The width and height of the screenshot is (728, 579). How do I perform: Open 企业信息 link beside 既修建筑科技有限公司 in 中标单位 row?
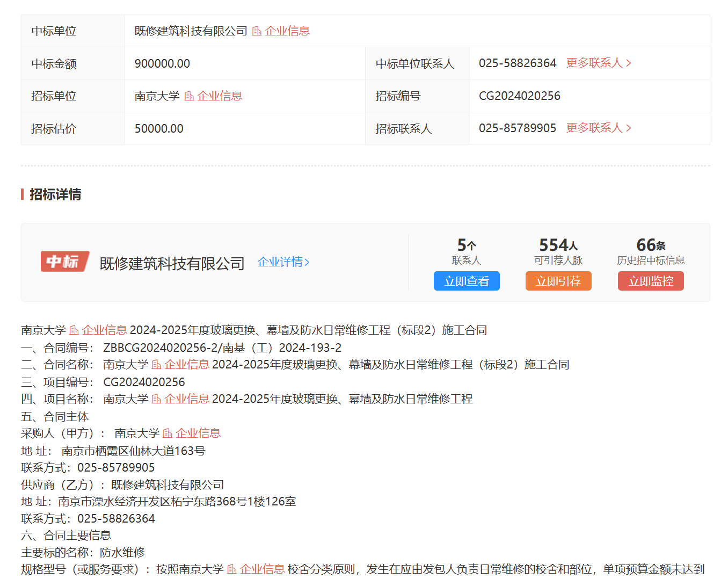click(x=287, y=31)
